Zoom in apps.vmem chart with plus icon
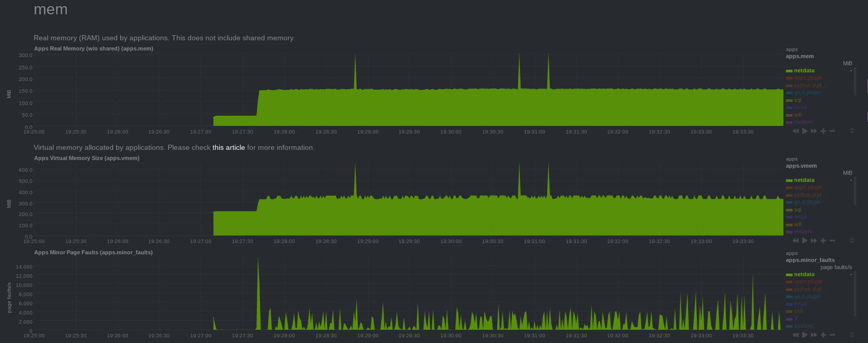The image size is (868, 343). point(823,241)
